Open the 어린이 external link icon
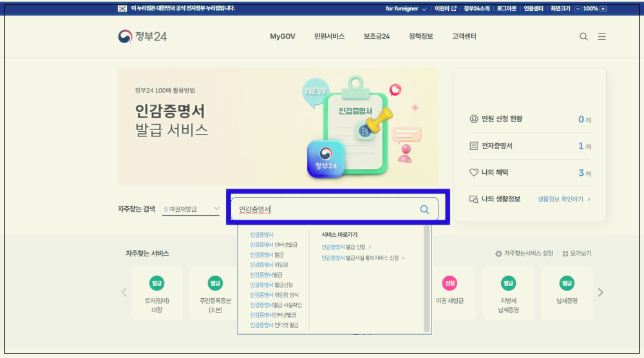Screen dimensions: 644x358 454,8
